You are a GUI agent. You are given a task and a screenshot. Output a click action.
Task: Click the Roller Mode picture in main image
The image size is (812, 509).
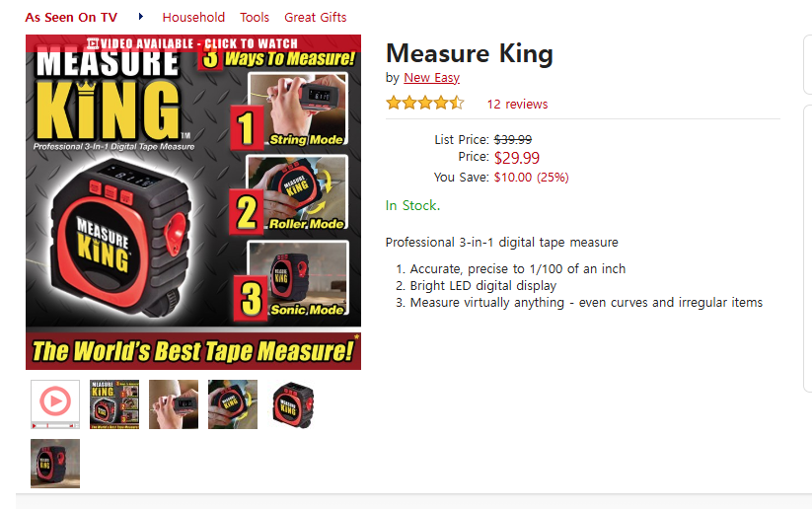pos(297,192)
